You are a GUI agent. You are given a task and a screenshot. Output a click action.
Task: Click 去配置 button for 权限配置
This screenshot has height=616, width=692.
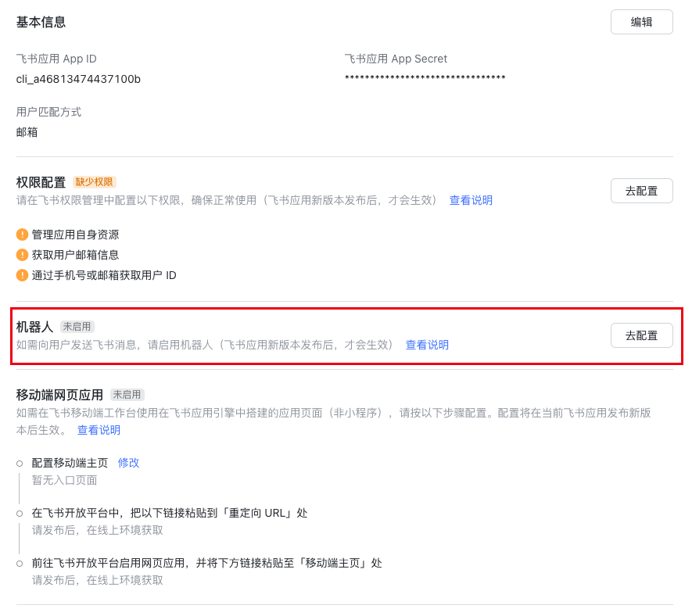tap(641, 191)
